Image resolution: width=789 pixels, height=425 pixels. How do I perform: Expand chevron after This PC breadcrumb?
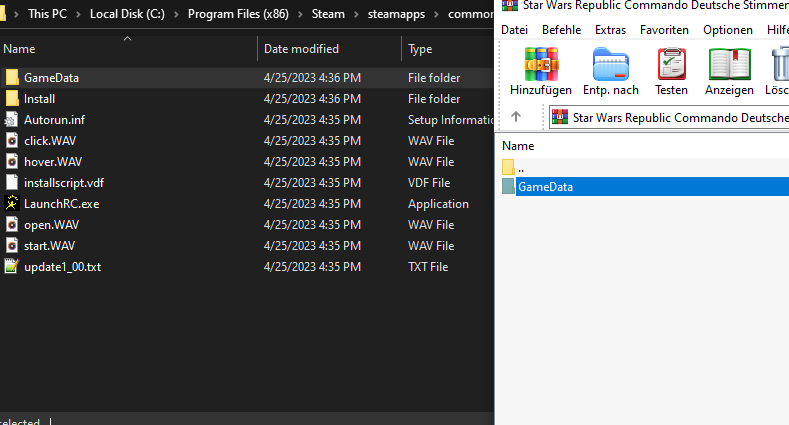click(x=80, y=14)
